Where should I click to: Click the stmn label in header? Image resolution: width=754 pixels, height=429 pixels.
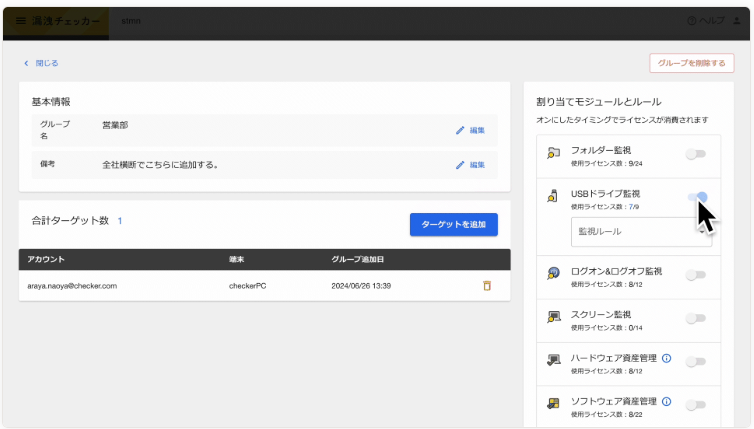(x=131, y=21)
